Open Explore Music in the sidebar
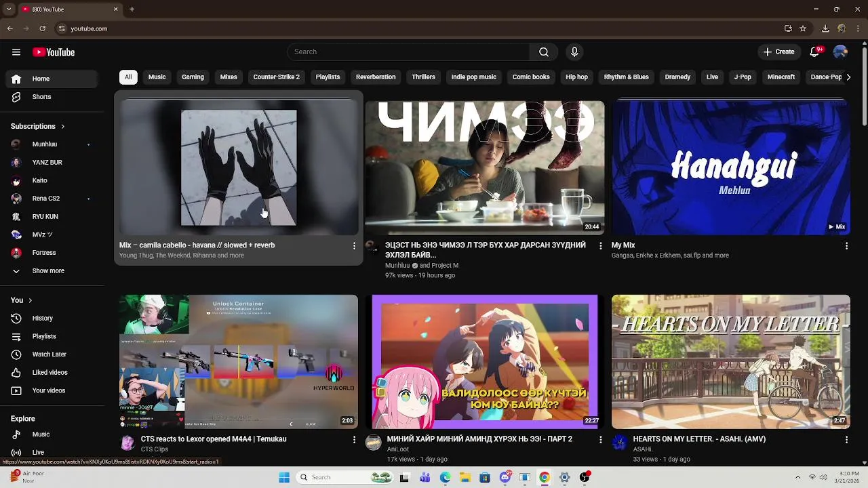Viewport: 868px width, 488px height. (x=52, y=434)
